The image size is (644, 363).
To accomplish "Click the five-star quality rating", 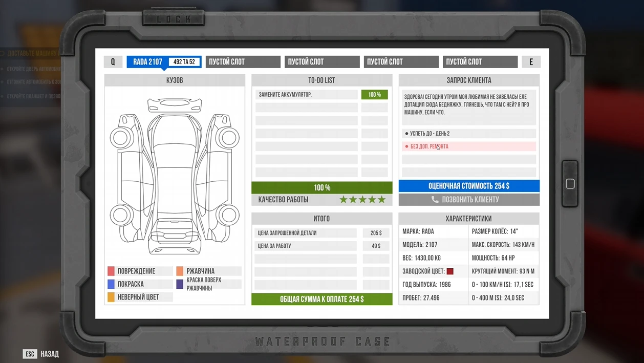I will [362, 200].
